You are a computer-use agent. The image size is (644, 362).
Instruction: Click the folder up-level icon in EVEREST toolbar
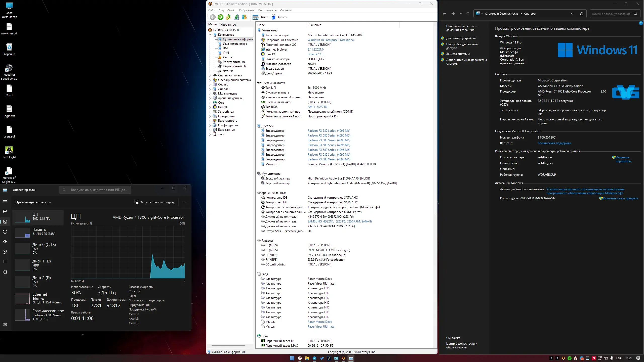tap(228, 17)
